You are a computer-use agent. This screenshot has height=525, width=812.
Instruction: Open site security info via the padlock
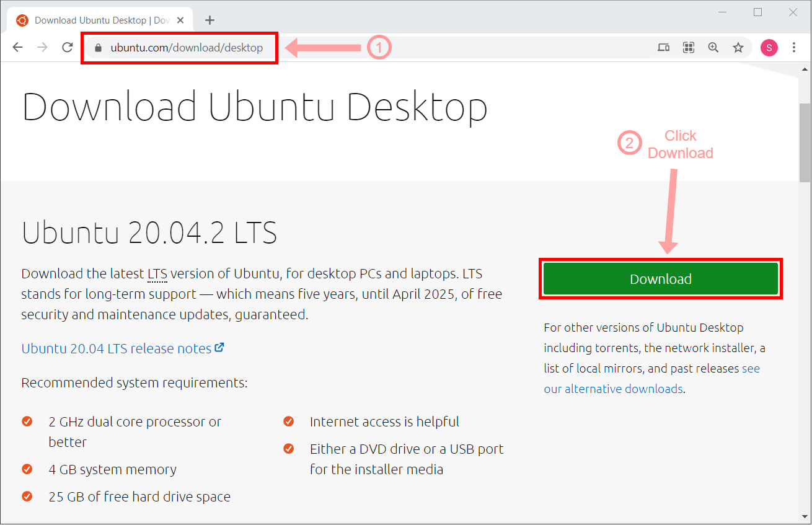[x=98, y=47]
